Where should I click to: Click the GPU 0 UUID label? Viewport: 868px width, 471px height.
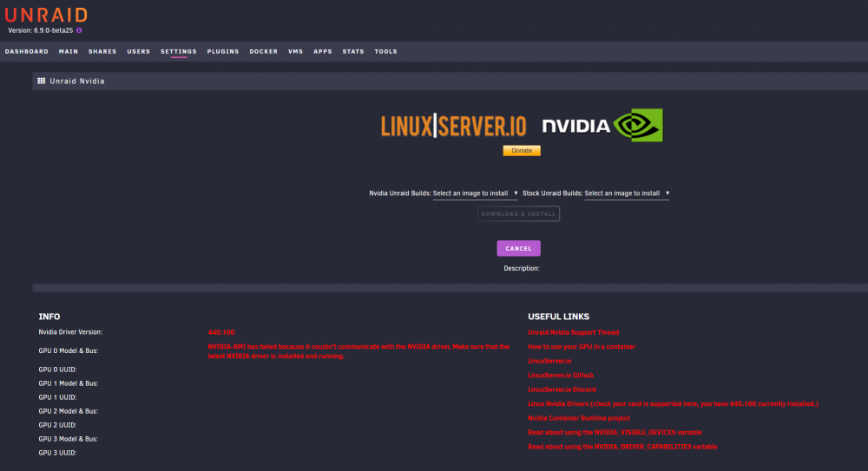(x=57, y=370)
